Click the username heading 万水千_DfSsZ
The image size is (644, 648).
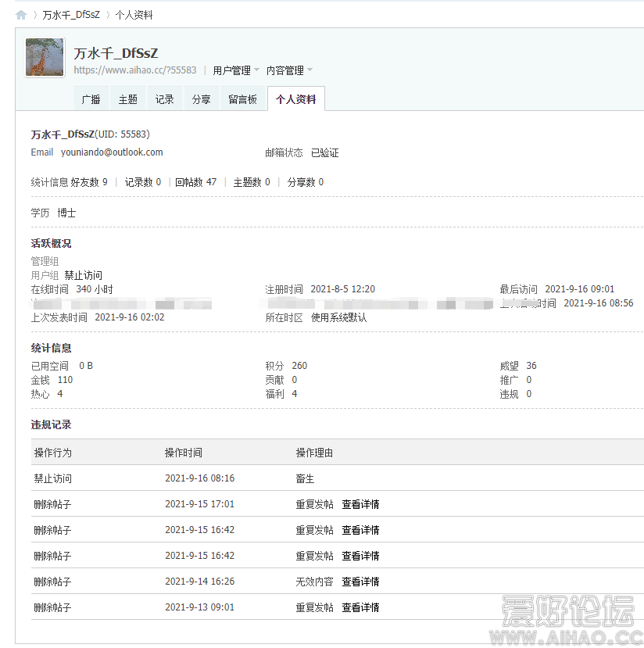(114, 53)
